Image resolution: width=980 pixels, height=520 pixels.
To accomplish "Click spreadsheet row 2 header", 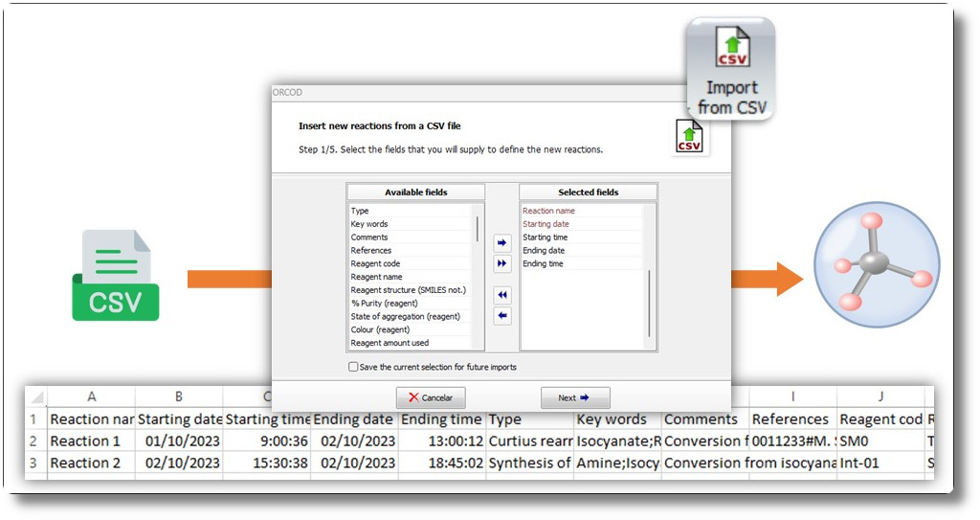I will [34, 441].
